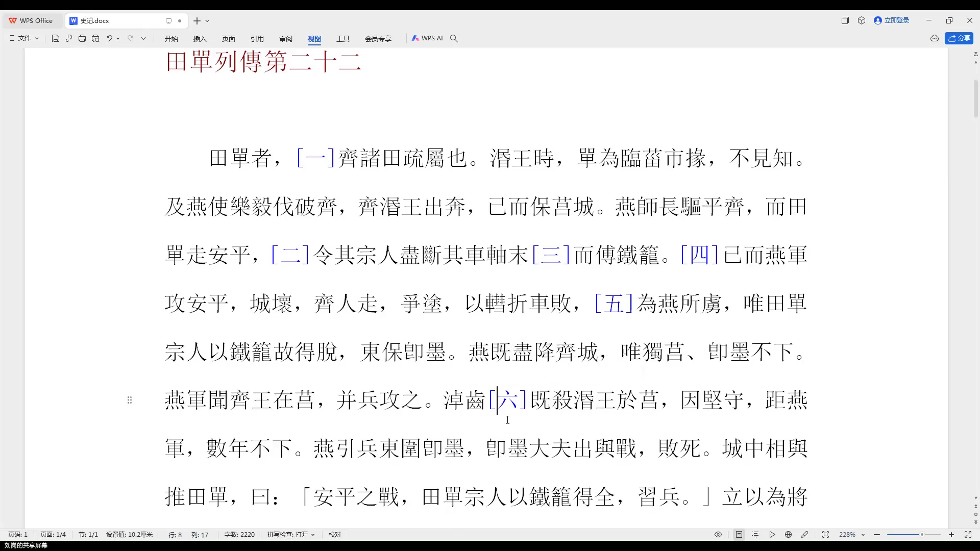This screenshot has width=980, height=551.
Task: Click the Save icon in quick access toolbar
Action: pos(55,38)
